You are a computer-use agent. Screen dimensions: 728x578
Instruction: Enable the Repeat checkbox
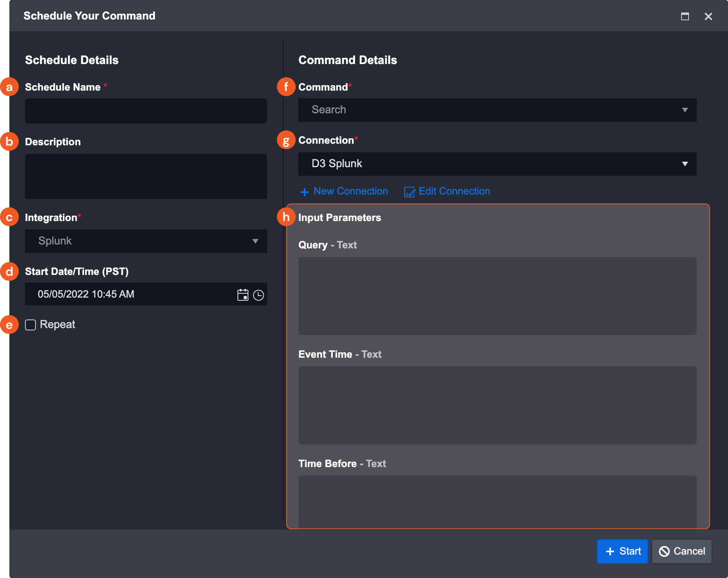click(x=30, y=325)
